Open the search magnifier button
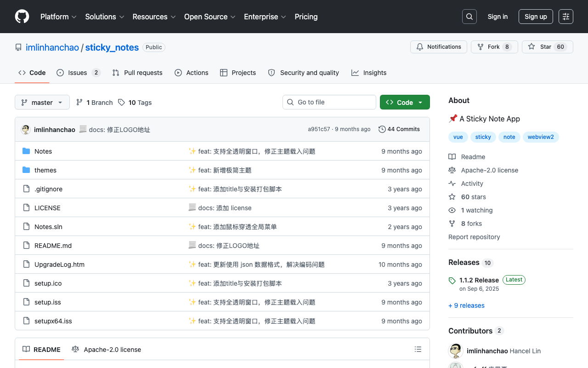This screenshot has width=588, height=368. [x=469, y=17]
